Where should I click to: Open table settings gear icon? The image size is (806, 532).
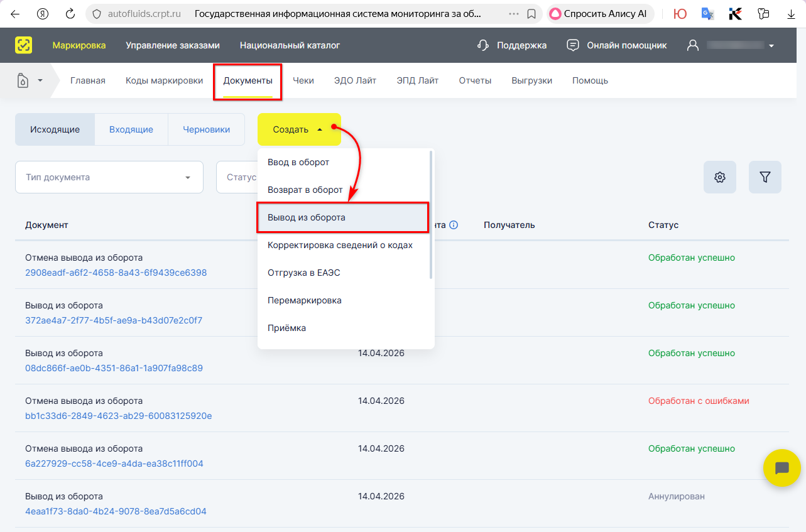(720, 177)
